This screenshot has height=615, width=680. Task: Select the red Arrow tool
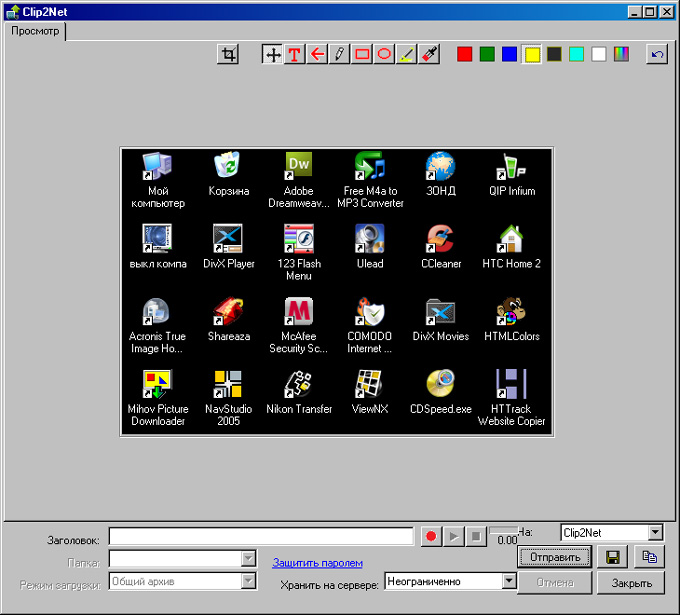[x=317, y=55]
